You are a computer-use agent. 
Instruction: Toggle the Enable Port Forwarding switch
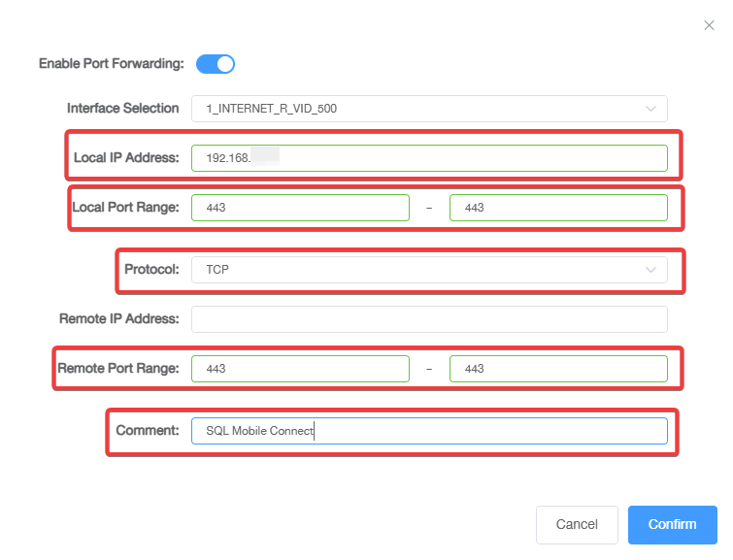coord(216,64)
